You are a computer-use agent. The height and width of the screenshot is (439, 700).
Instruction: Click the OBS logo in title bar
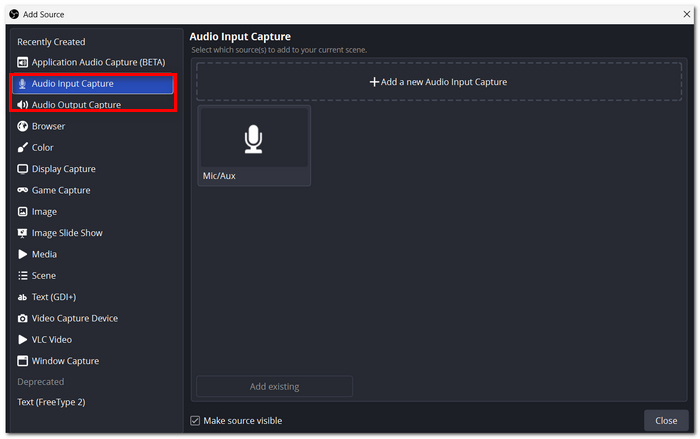tap(14, 14)
